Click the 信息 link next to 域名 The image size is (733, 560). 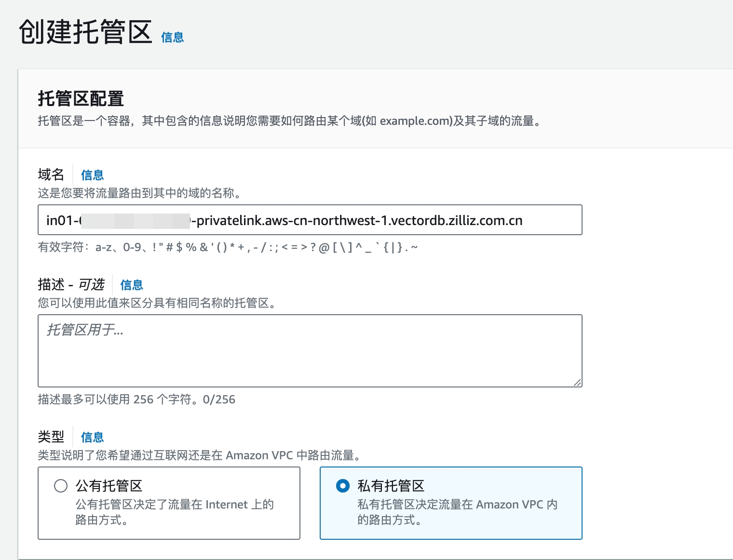92,175
